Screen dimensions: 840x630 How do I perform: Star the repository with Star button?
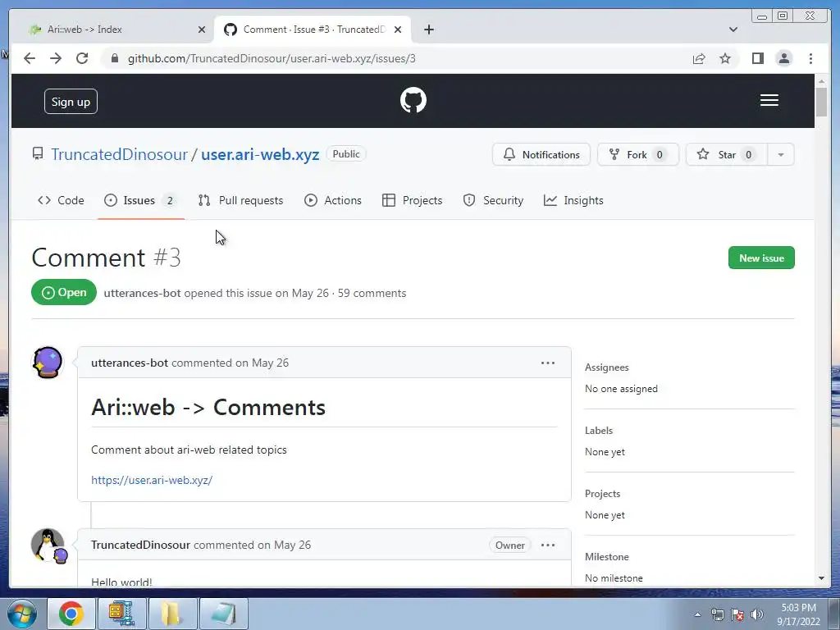pyautogui.click(x=726, y=155)
